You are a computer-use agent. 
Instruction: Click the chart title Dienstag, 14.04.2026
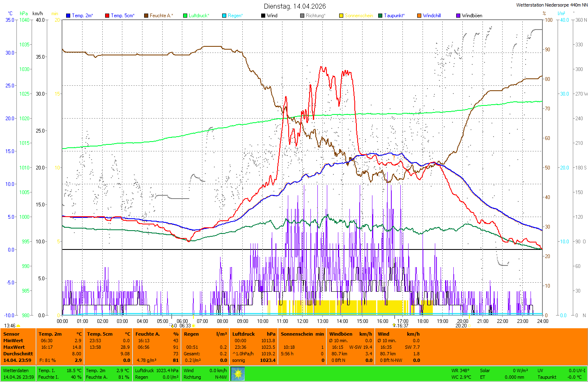coord(295,6)
